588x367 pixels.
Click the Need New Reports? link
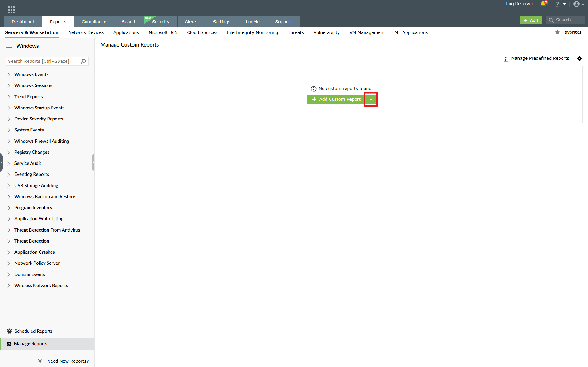click(x=67, y=361)
